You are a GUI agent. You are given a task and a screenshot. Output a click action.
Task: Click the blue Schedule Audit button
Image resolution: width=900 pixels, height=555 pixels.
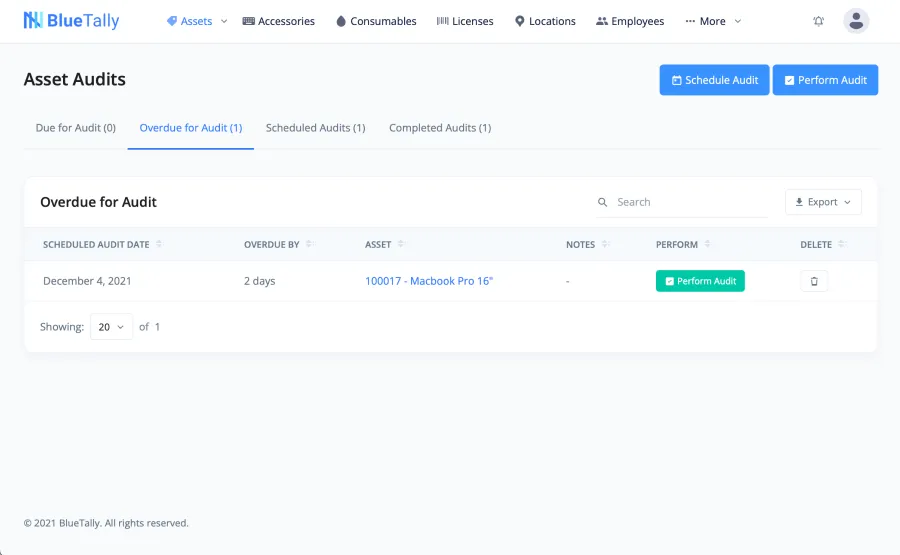coord(714,80)
